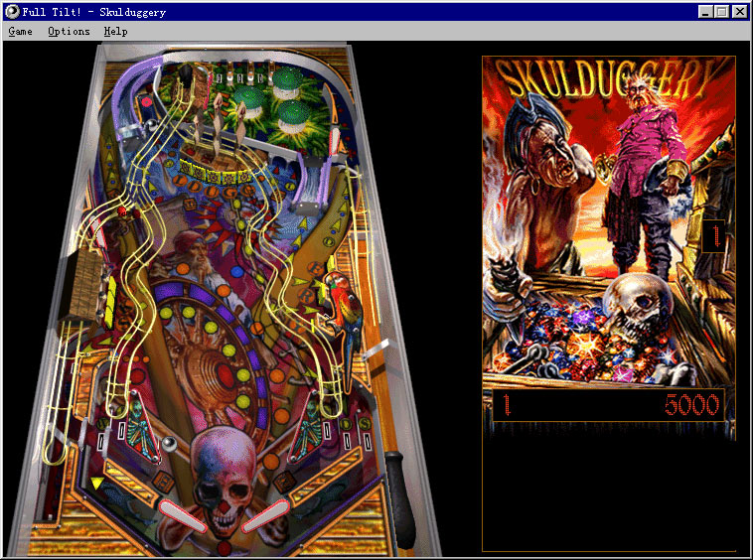This screenshot has height=560, width=753.
Task: Minimize the Full Tilt! window
Action: [x=705, y=12]
